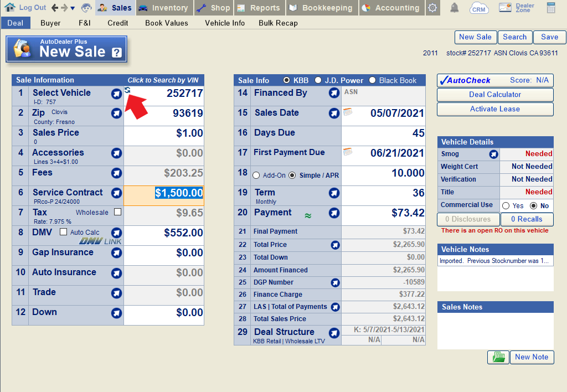Open Sales Date arrow button
This screenshot has height=392, width=567.
pos(334,113)
